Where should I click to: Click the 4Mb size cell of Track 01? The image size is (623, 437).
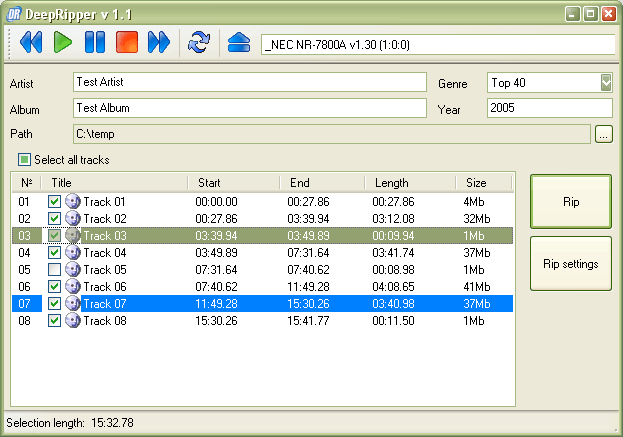pos(474,202)
